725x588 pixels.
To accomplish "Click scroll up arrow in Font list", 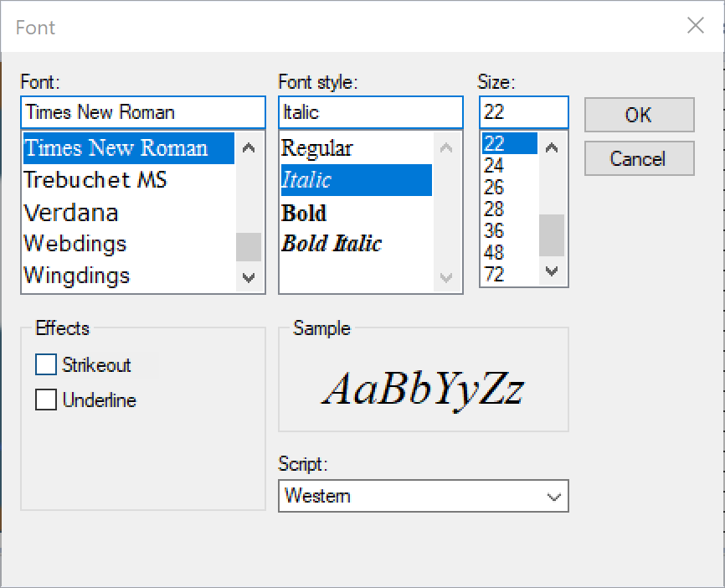I will click(249, 148).
